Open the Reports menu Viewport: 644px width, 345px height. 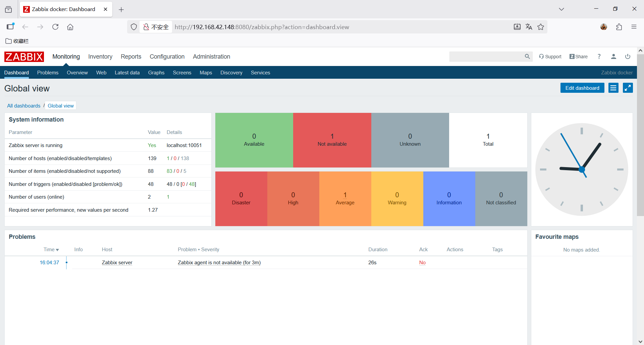click(131, 57)
